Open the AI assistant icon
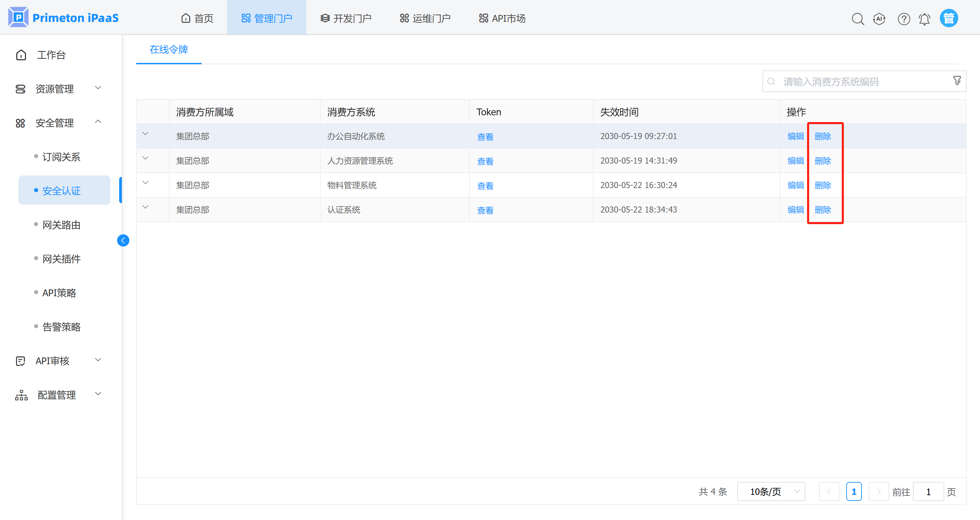The image size is (980, 520). pos(879,19)
